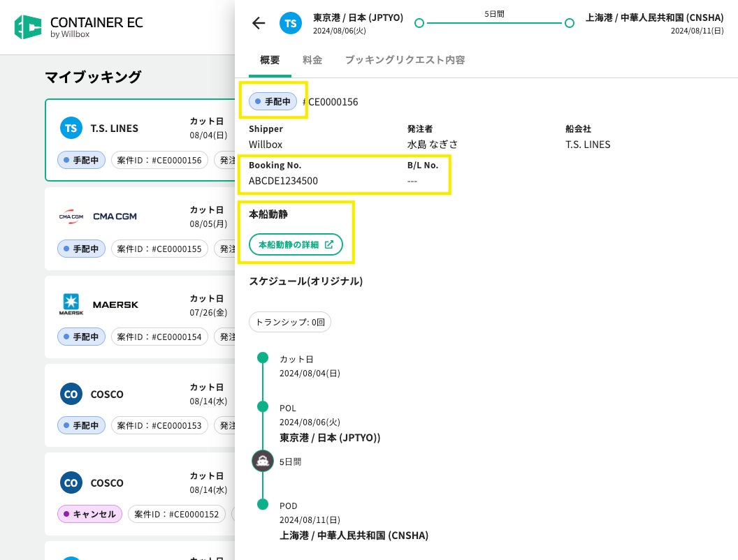The image size is (738, 560).
Task: Switch to the 概要 tab
Action: point(270,60)
